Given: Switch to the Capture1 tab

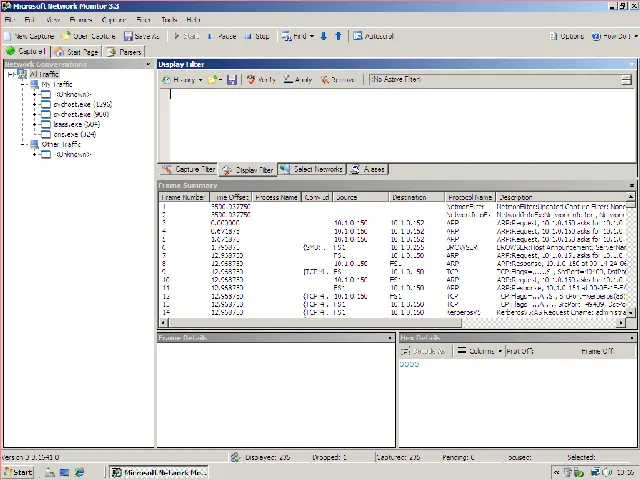Looking at the screenshot, I should click(x=26, y=51).
